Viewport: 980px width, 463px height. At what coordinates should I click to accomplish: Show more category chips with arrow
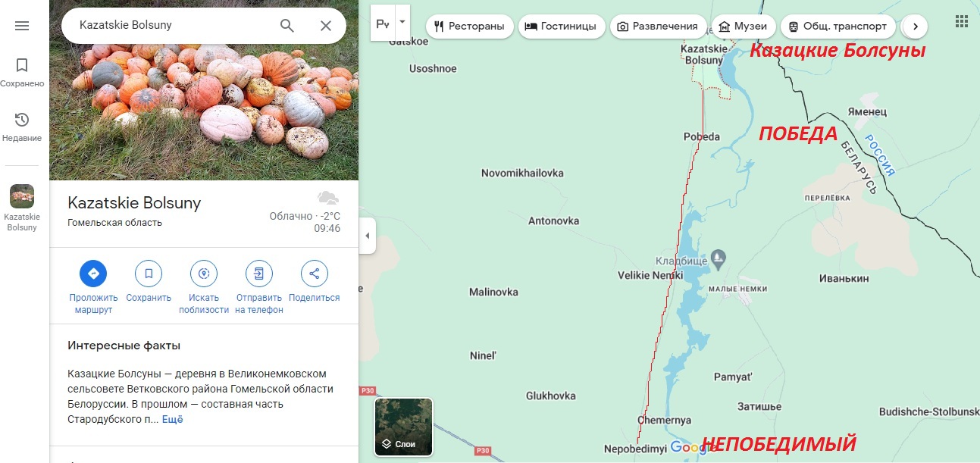point(916,27)
